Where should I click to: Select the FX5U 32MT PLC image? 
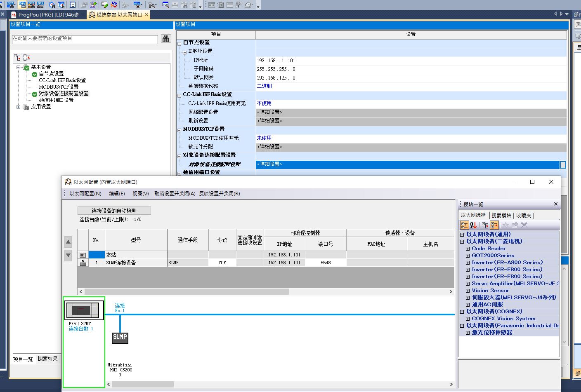coord(84,310)
